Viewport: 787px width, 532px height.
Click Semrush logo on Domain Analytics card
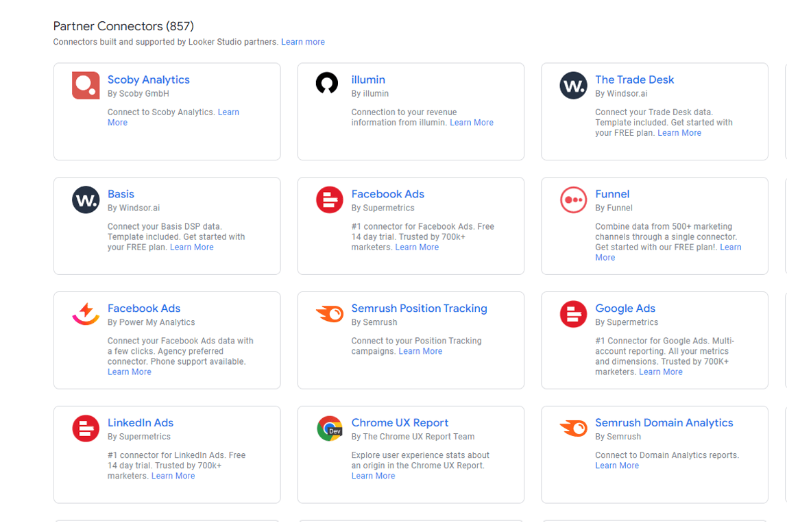click(x=573, y=428)
